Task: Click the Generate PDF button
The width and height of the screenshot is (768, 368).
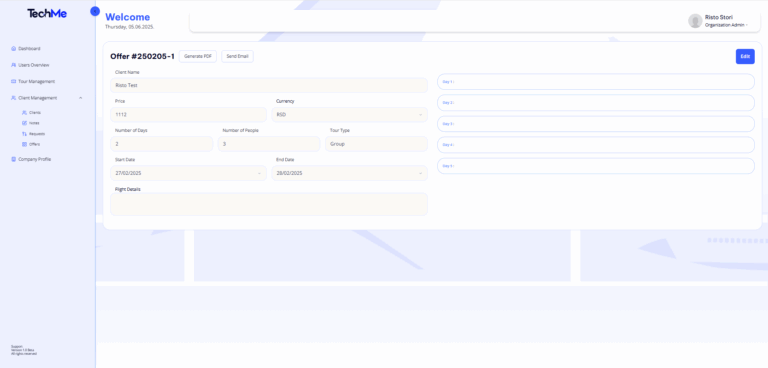Action: point(198,56)
